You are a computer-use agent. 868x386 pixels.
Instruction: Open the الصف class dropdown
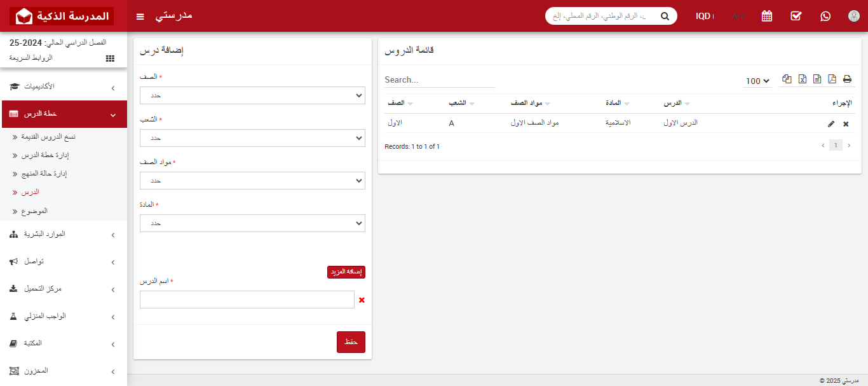(252, 95)
